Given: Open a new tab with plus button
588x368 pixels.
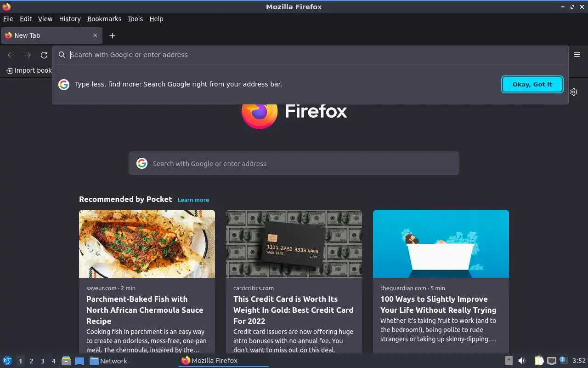Looking at the screenshot, I should coord(112,35).
